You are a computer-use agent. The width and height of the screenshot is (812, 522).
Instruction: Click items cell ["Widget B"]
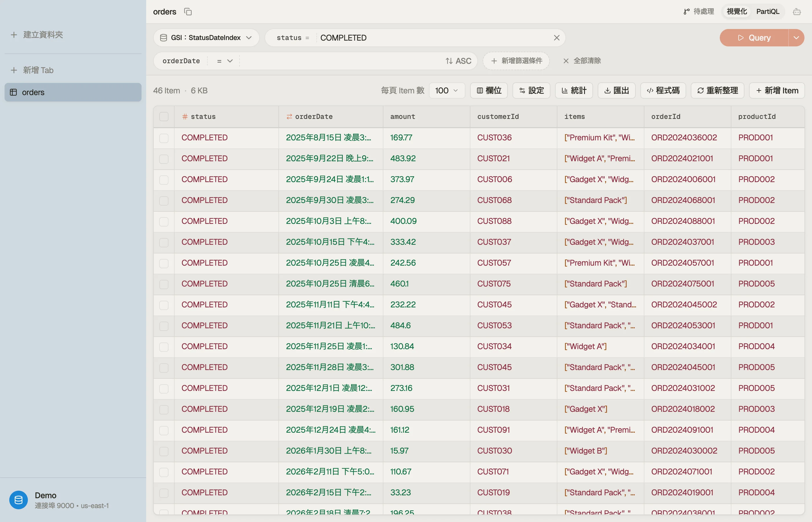600,451
